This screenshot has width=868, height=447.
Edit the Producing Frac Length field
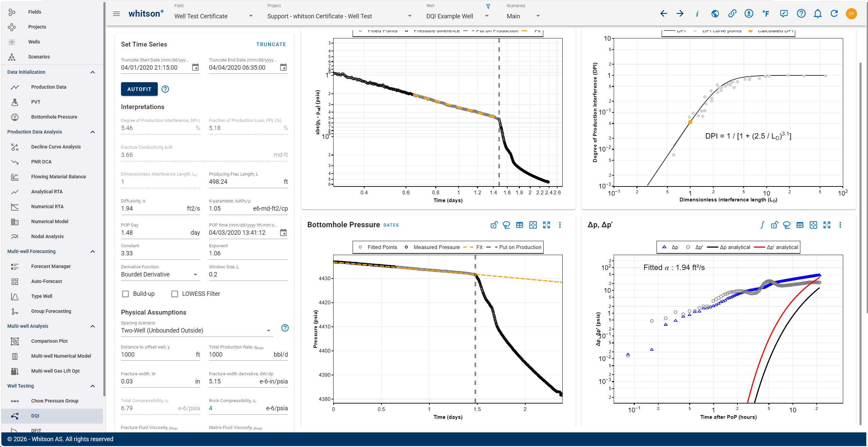[x=248, y=182]
